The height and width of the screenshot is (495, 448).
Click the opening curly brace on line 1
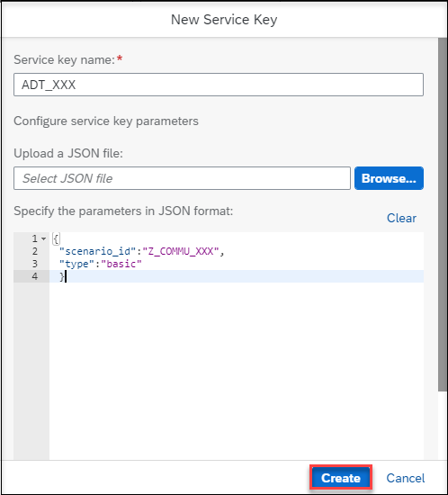(x=56, y=238)
